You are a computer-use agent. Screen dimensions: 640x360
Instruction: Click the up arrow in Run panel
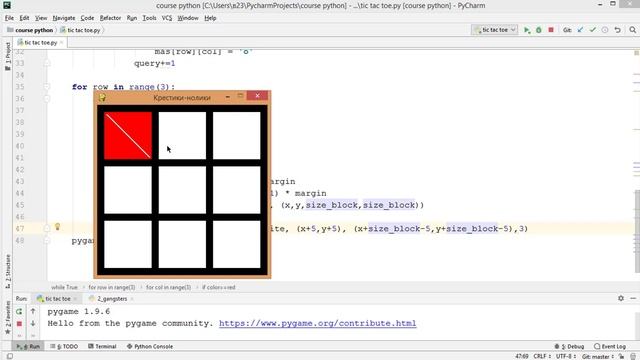pos(33,311)
